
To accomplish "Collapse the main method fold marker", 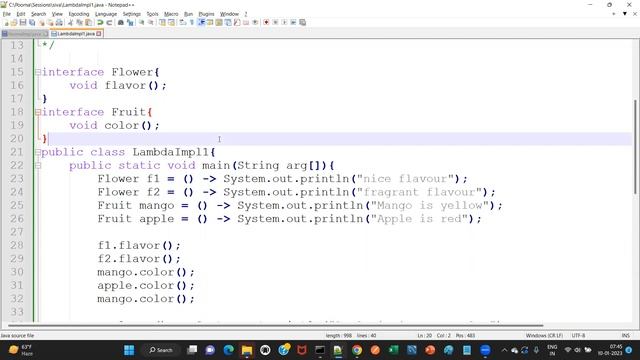I will pos(38,166).
